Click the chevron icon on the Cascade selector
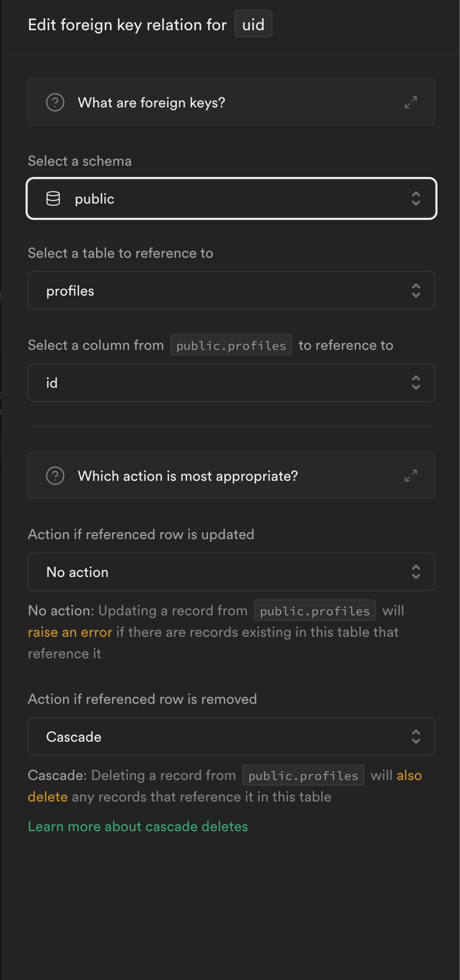Viewport: 460px width, 980px height. click(x=416, y=737)
